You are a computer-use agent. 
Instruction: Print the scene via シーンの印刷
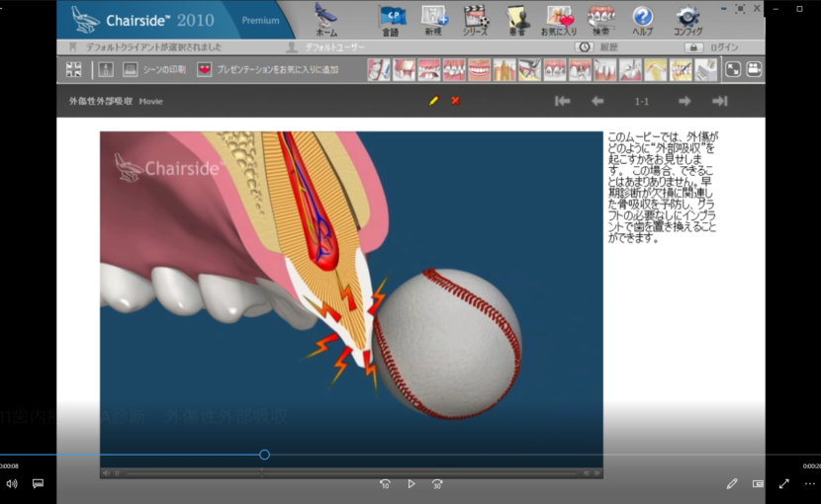(x=154, y=69)
